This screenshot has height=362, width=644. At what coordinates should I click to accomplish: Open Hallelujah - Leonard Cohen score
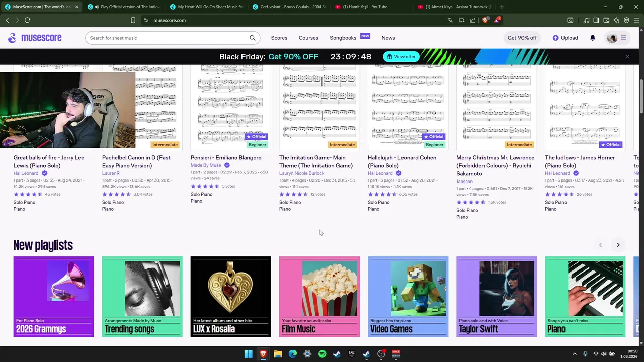(x=402, y=161)
